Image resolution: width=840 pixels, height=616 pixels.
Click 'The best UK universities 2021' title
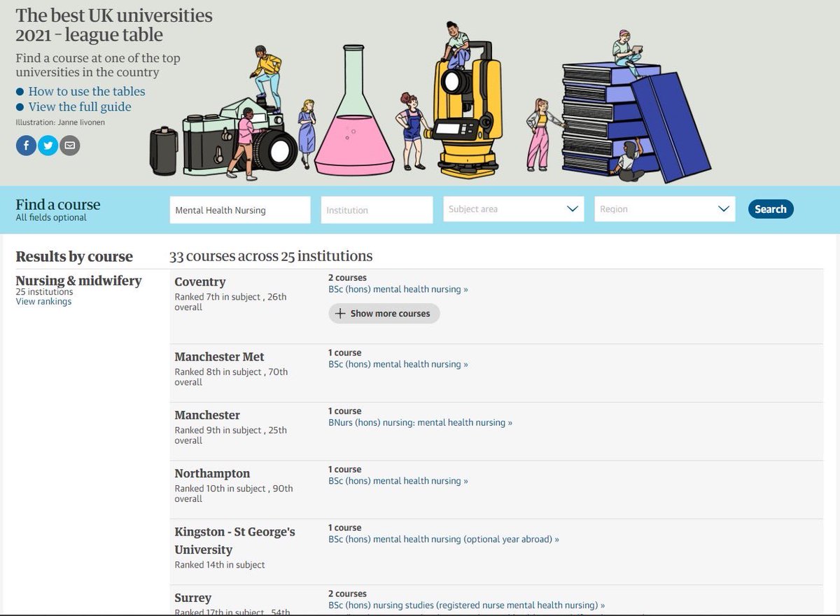point(114,24)
